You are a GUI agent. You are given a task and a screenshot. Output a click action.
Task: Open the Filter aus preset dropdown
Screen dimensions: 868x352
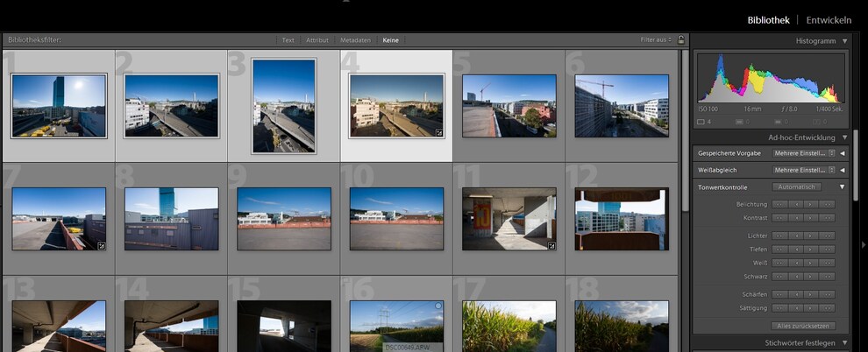(656, 39)
